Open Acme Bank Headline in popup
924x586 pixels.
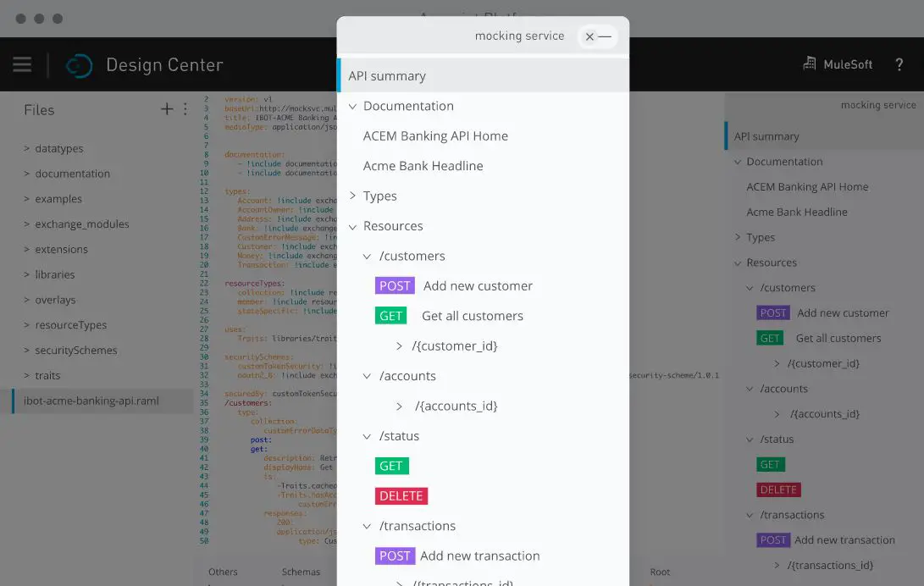tap(423, 166)
